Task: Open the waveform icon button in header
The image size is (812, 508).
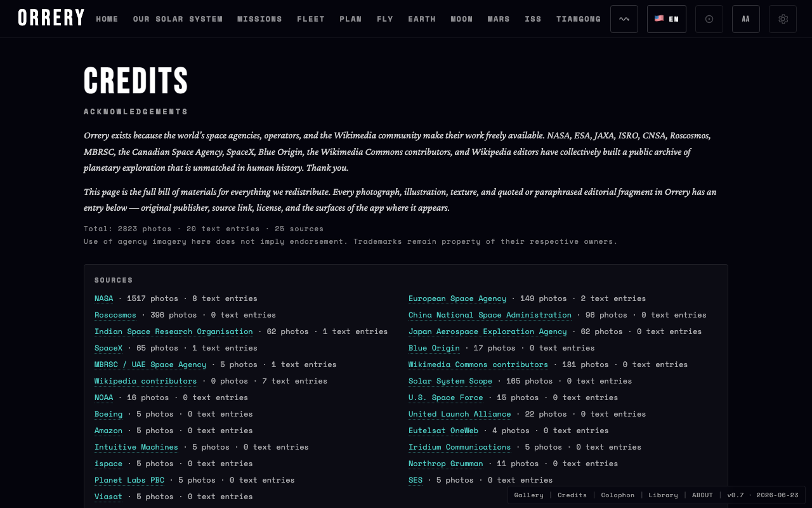Action: point(624,19)
